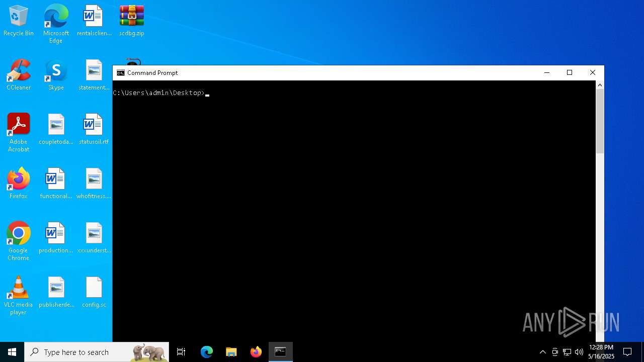Select the coupletoda... image file
Screen dimensions: 644x362
point(56,130)
